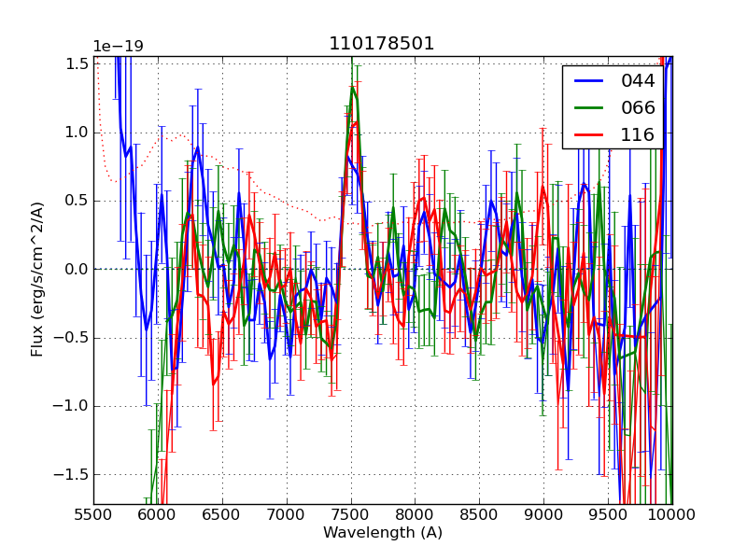Viewport: 747px width, 560px height.
Task: Click the 1.5 y-axis tick label
Action: 74,63
